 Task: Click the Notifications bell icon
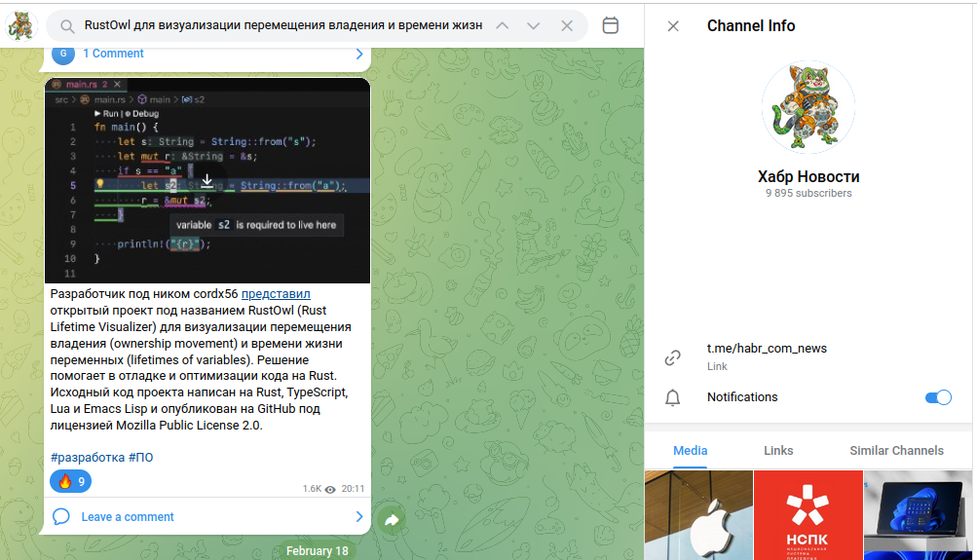(672, 397)
